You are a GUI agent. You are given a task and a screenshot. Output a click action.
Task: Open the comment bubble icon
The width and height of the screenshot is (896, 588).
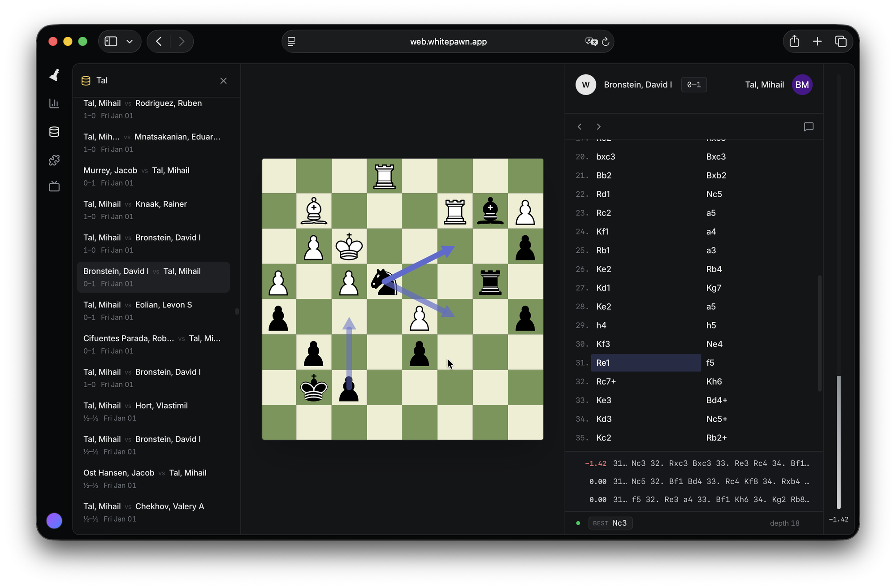point(809,127)
